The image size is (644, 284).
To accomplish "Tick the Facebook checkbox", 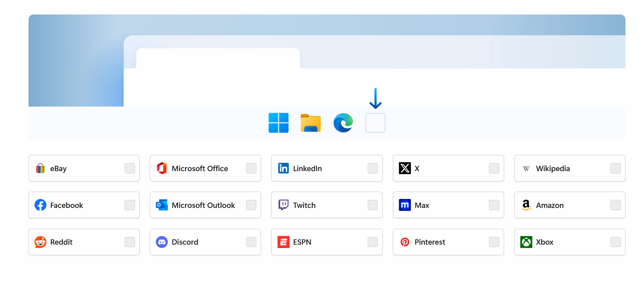I will tap(130, 205).
